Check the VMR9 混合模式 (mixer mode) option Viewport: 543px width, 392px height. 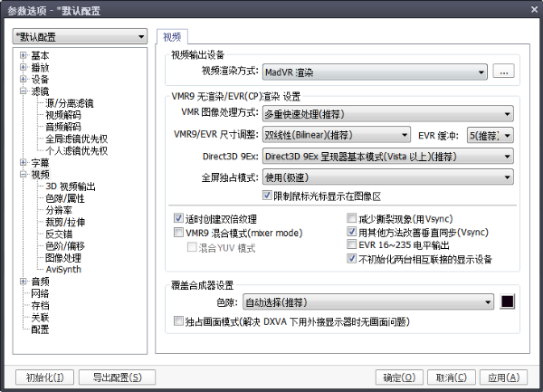pos(177,233)
